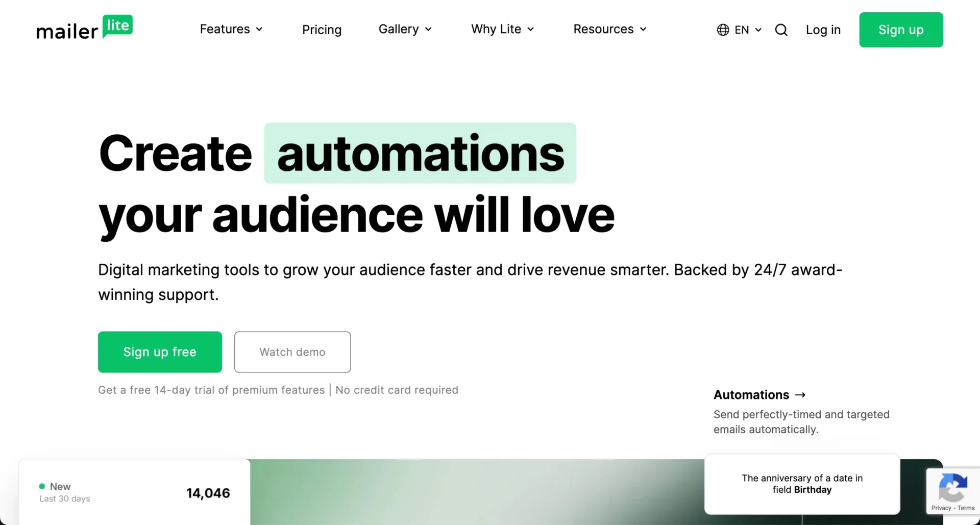Click the Log in link

823,30
